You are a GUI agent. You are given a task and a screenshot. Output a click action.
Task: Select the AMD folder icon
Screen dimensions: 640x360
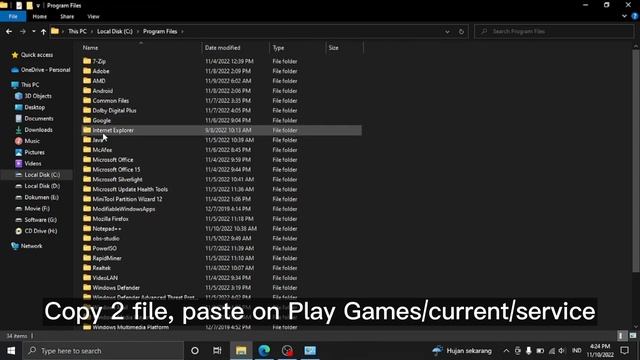87,80
